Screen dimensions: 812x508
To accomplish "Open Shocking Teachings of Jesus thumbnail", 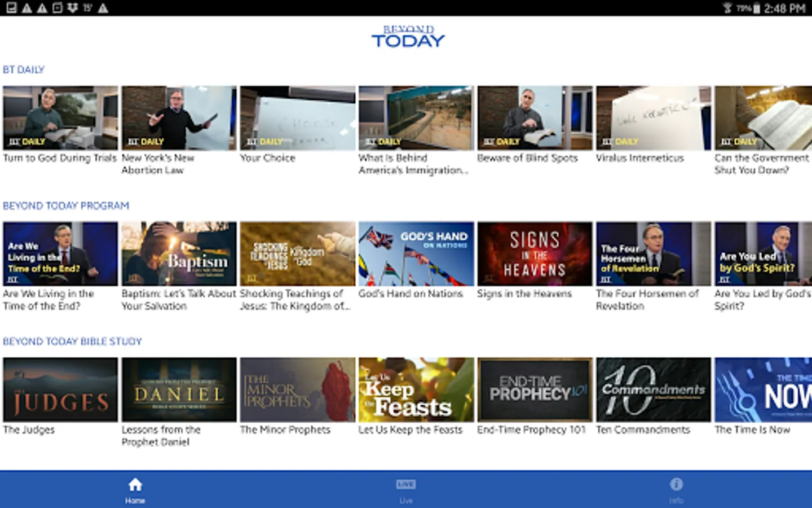I will coord(298,254).
